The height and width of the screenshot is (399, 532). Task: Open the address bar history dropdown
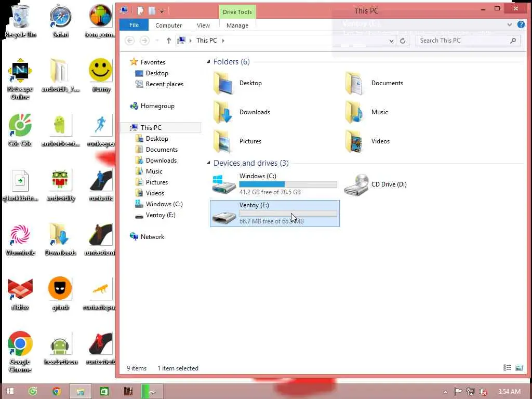[391, 41]
